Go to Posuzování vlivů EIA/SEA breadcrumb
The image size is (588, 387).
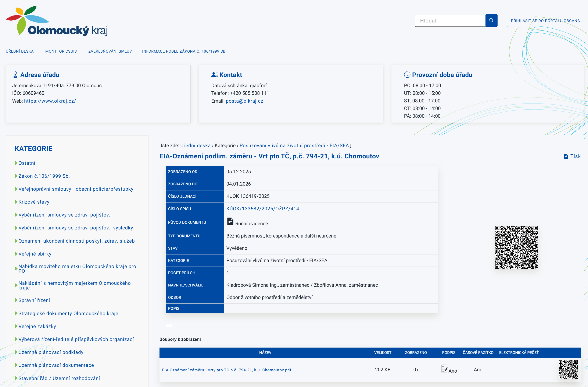[294, 145]
